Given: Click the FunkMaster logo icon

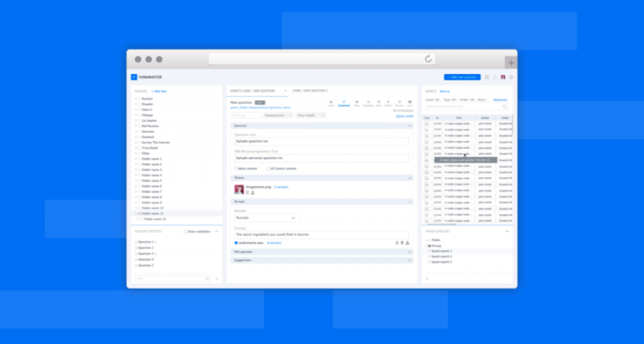Looking at the screenshot, I should pyautogui.click(x=134, y=77).
